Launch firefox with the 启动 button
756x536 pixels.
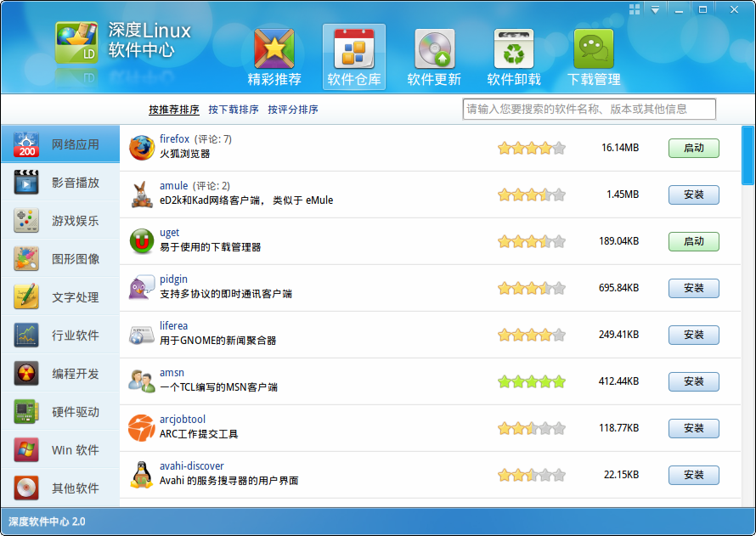694,148
